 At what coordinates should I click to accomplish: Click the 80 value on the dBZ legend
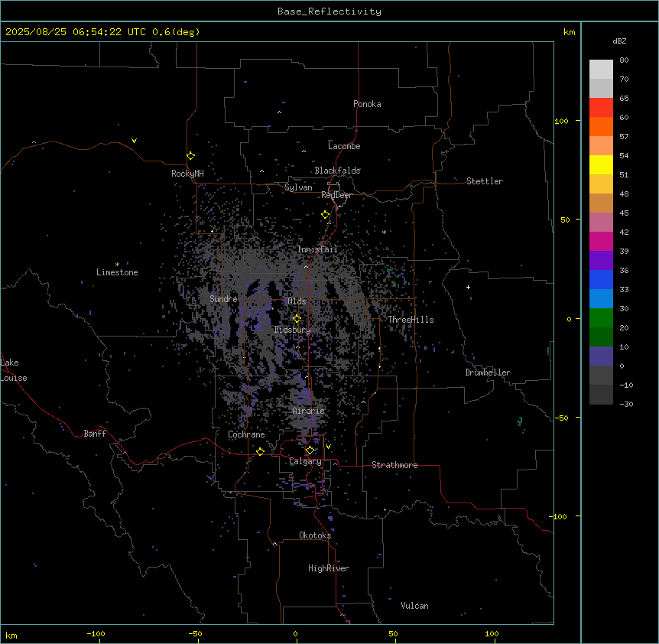pyautogui.click(x=624, y=60)
